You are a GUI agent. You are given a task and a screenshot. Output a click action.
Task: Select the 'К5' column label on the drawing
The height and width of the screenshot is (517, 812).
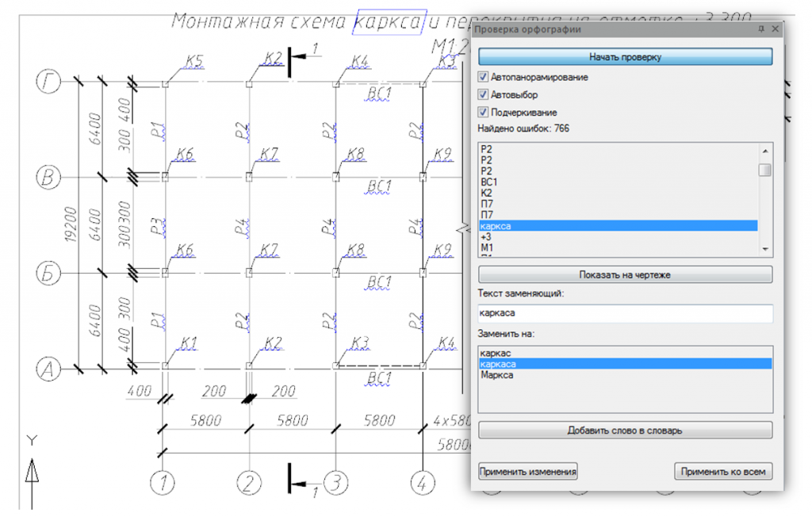(194, 61)
